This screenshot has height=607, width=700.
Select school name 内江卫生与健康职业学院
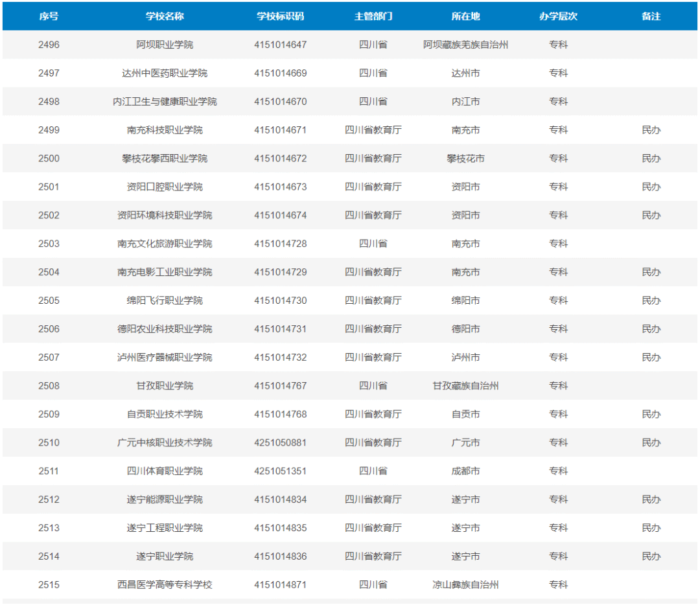pyautogui.click(x=165, y=102)
